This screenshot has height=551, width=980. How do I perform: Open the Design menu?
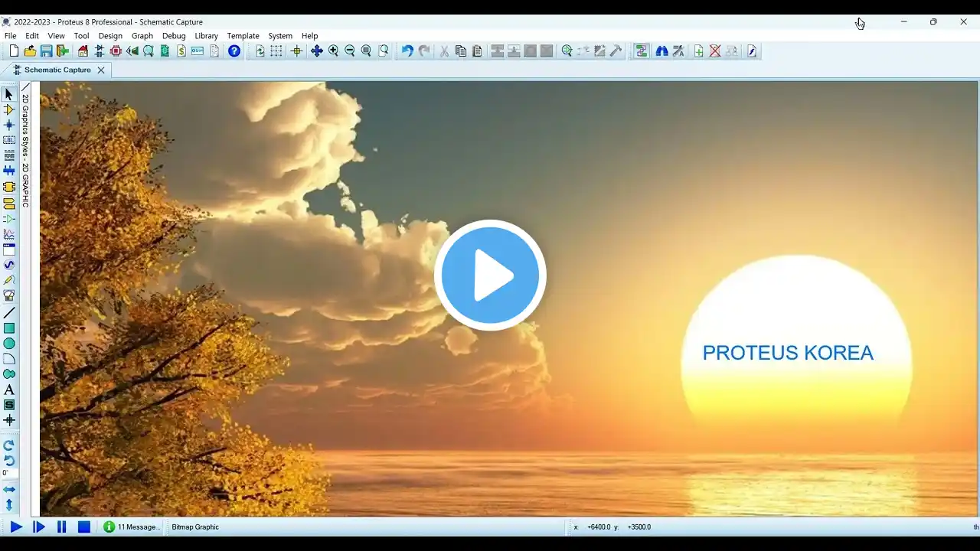pos(110,36)
